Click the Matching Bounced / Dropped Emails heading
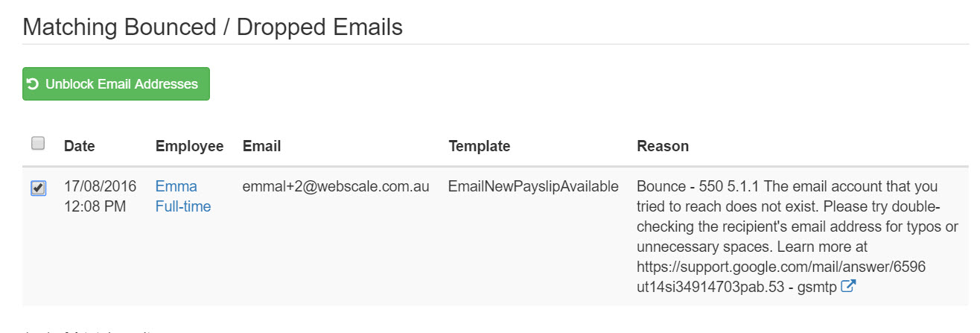This screenshot has width=980, height=333. coord(213,28)
